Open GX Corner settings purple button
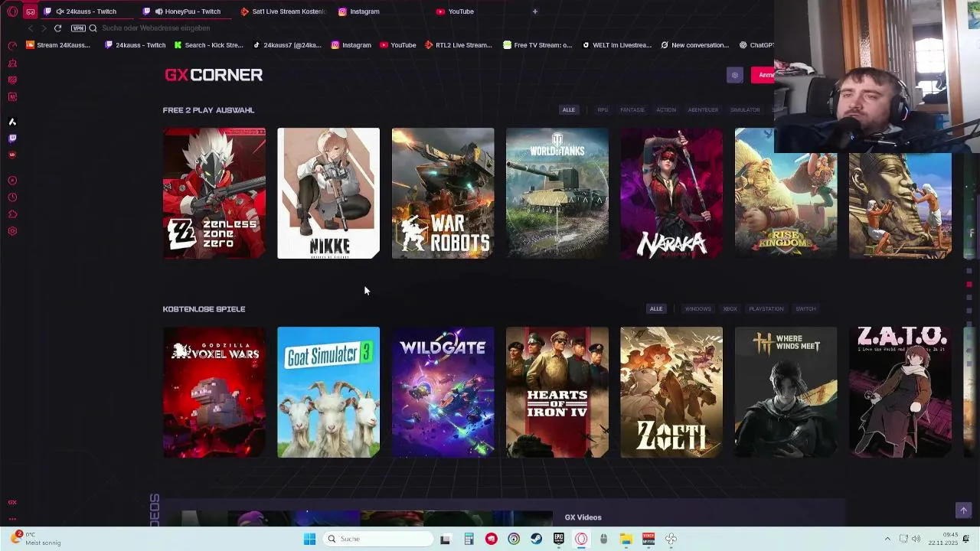Image resolution: width=980 pixels, height=551 pixels. [x=735, y=75]
